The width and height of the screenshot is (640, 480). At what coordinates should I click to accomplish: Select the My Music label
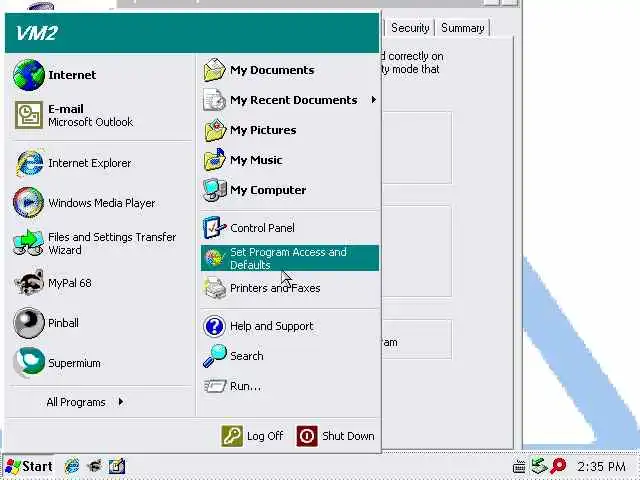click(256, 160)
